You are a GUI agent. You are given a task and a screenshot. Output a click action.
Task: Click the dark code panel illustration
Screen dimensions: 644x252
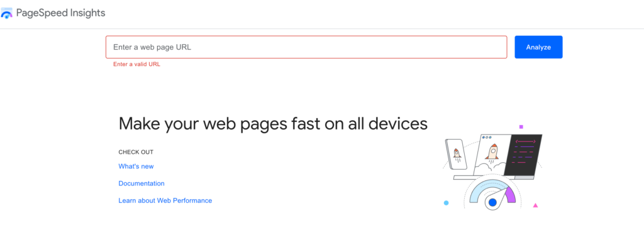[x=523, y=155]
